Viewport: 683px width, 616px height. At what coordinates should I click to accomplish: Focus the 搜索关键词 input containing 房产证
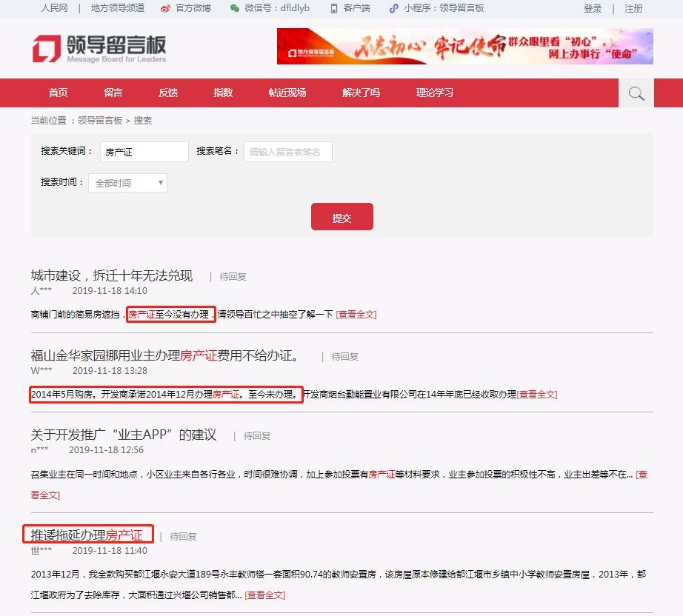(x=144, y=152)
